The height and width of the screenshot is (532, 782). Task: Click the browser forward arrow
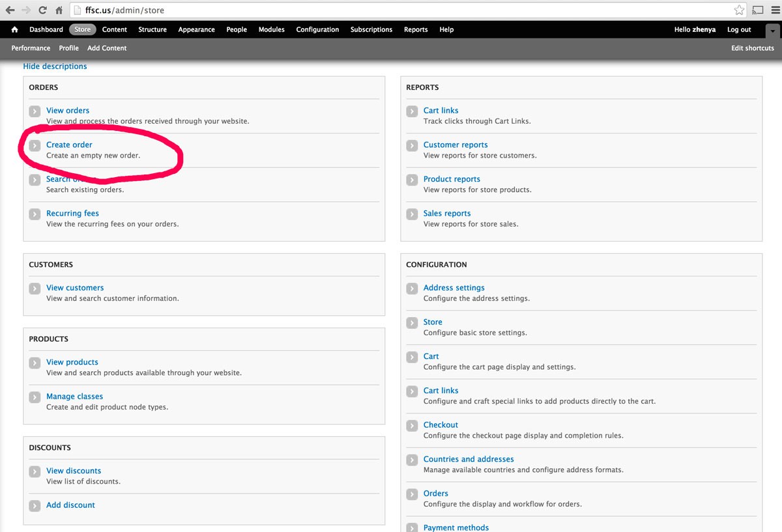[26, 10]
